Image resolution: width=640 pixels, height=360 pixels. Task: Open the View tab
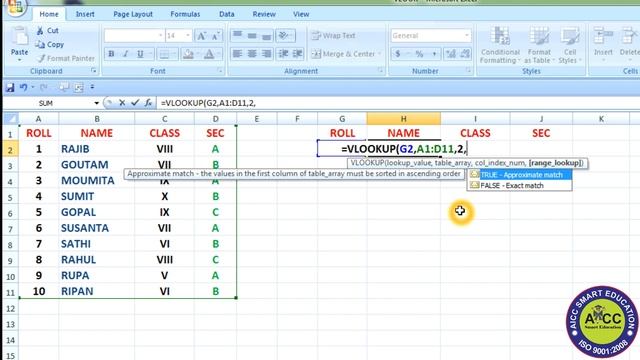[x=301, y=14]
